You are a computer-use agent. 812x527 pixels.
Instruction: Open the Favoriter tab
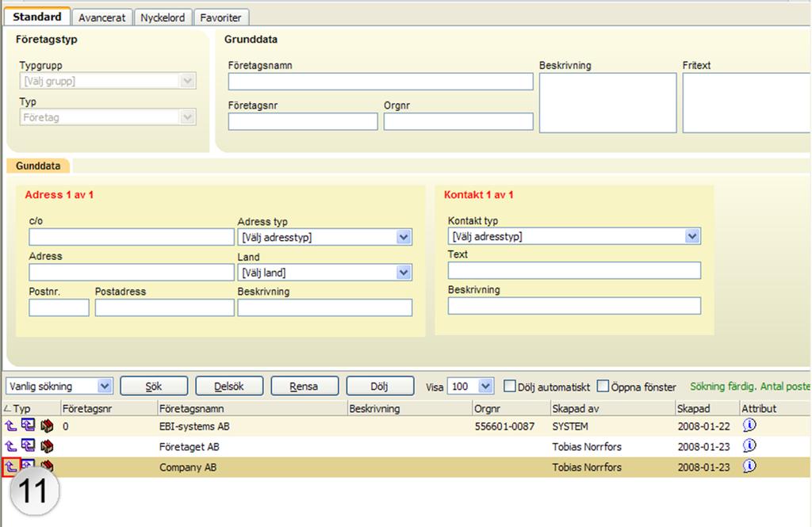pos(220,17)
